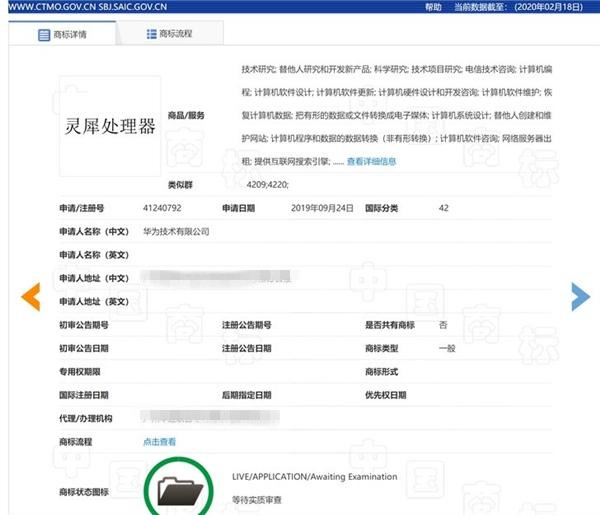The width and height of the screenshot is (600, 515).
Task: Click the 否 value for shared trademark
Action: pyautogui.click(x=443, y=325)
